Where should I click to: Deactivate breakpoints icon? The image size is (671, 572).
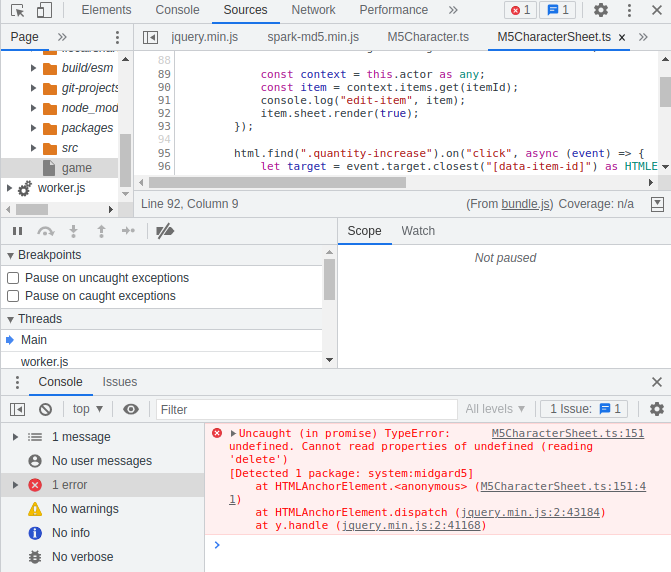(166, 231)
